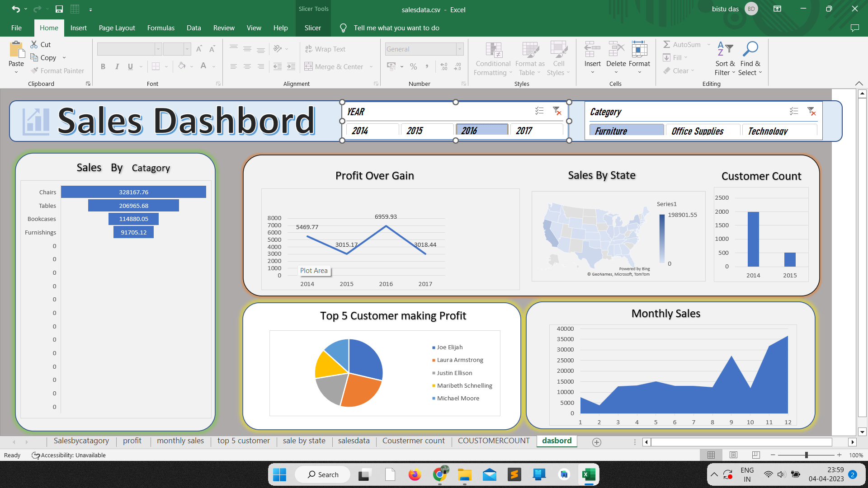Open Format as Table gallery
This screenshot has width=868, height=488.
530,59
